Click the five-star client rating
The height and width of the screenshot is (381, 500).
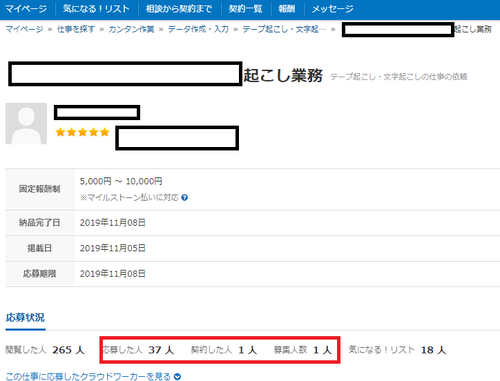pyautogui.click(x=82, y=132)
